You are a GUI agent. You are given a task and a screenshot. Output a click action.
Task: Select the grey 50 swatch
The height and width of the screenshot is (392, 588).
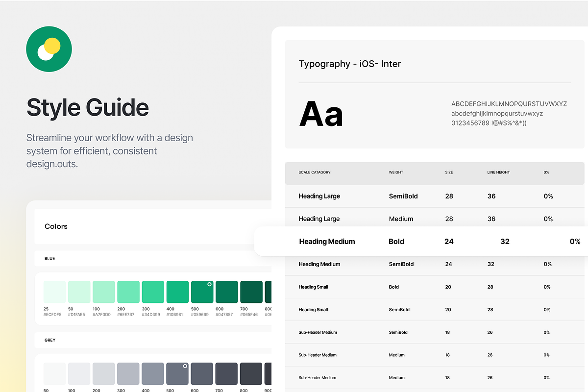click(54, 374)
